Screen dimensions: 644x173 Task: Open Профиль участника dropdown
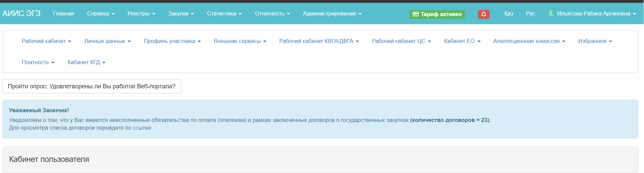[x=172, y=41]
